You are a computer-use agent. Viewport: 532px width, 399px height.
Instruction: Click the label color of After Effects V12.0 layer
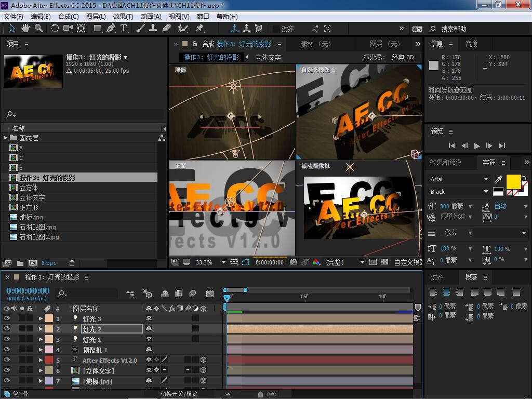(49, 360)
